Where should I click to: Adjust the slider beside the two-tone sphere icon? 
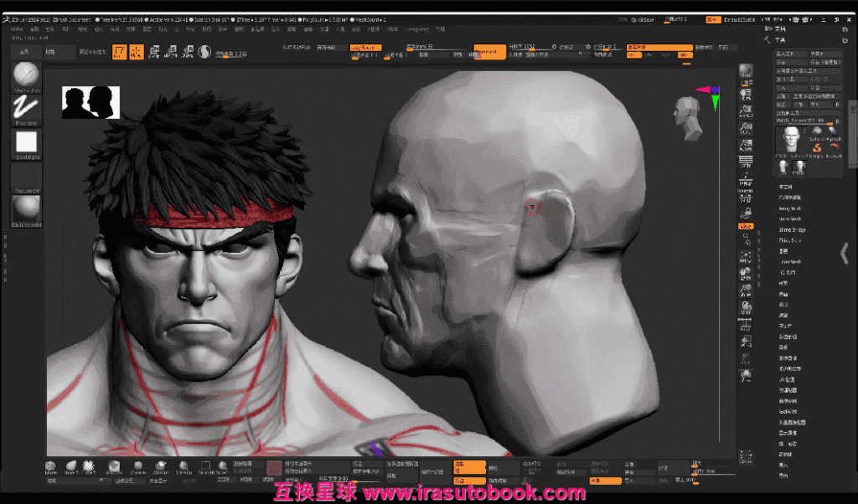(231, 54)
